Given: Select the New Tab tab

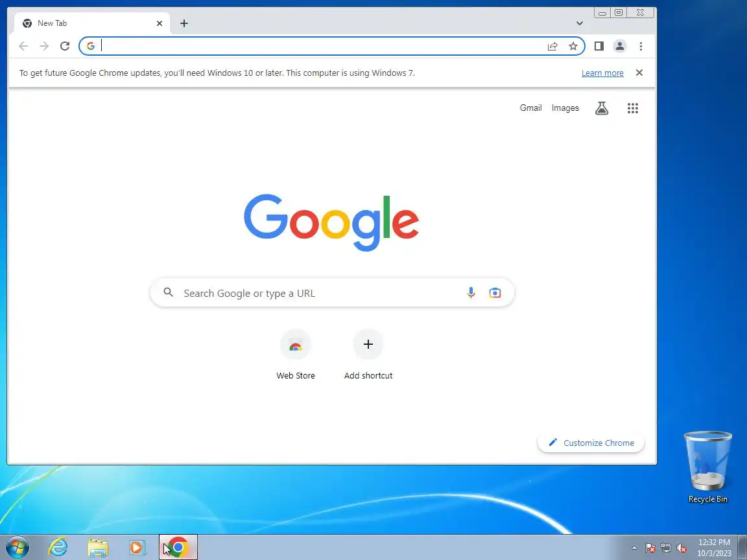Looking at the screenshot, I should tap(91, 23).
